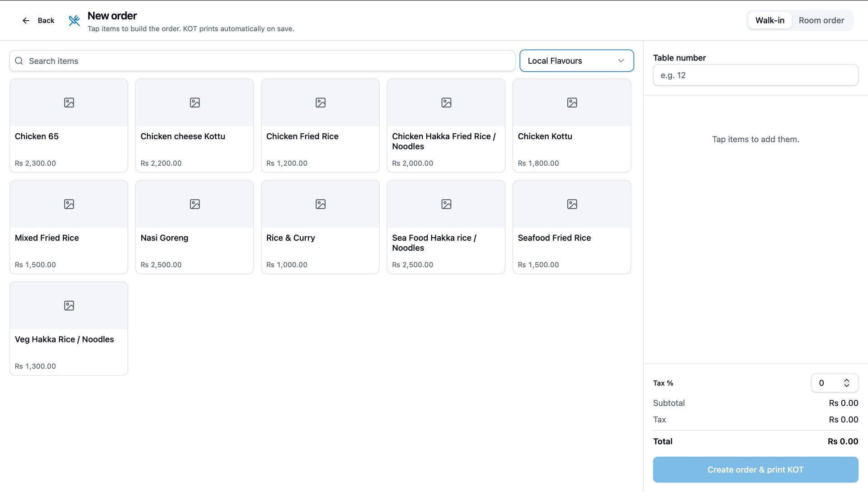
Task: Click the Nasi Goreng image placeholder icon
Action: (x=194, y=204)
